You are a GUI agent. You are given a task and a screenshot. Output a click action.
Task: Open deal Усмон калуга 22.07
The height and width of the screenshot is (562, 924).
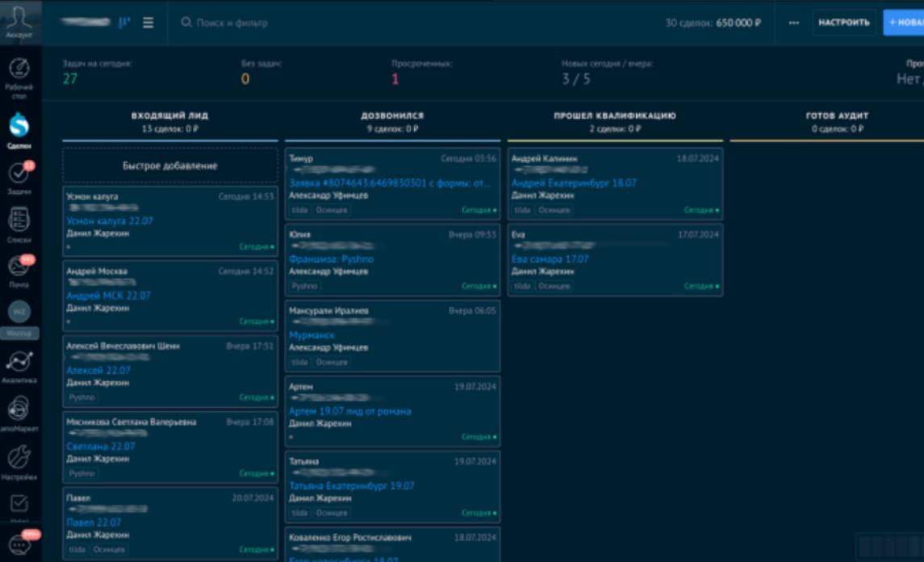coord(110,220)
